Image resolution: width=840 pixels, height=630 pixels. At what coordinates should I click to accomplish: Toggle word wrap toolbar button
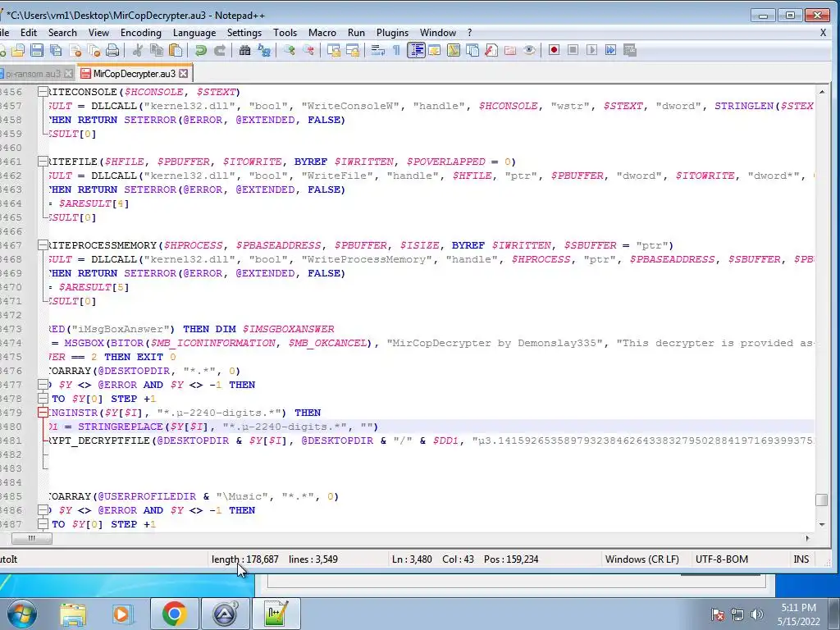point(377,50)
